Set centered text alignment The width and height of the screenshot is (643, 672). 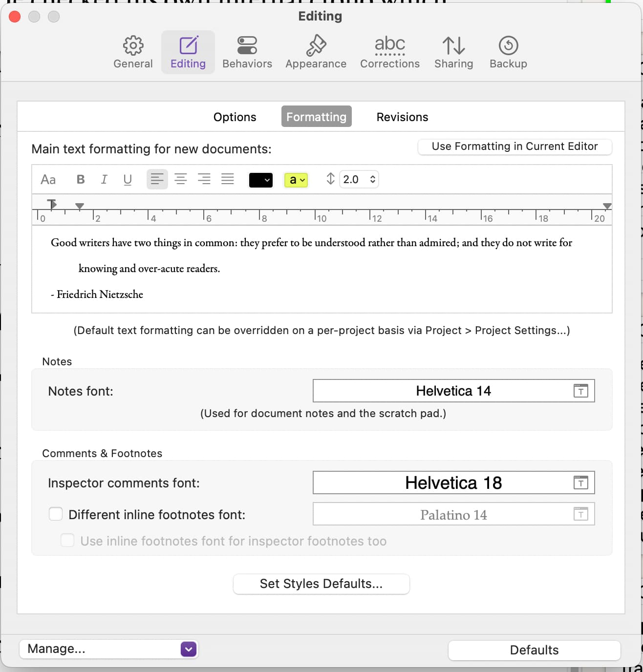(x=181, y=179)
